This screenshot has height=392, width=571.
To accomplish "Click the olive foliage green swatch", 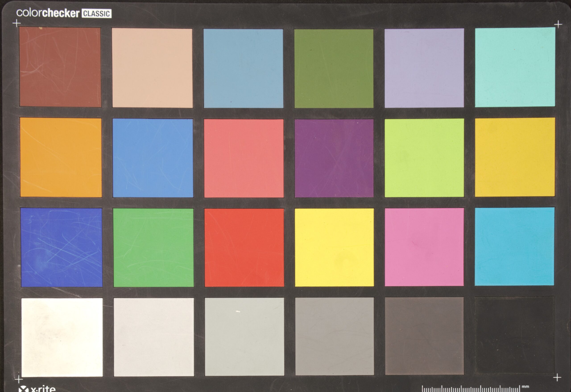I will coord(334,68).
